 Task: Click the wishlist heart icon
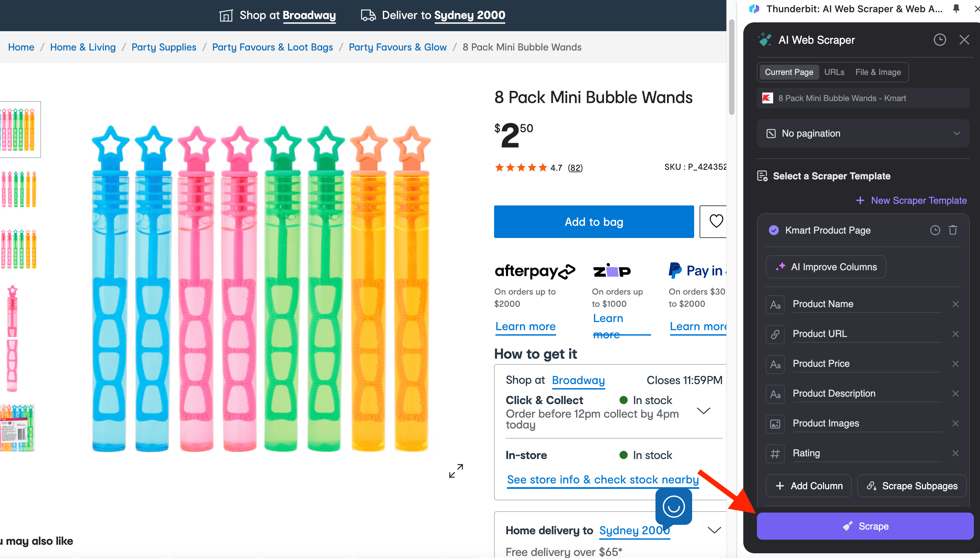pos(716,221)
